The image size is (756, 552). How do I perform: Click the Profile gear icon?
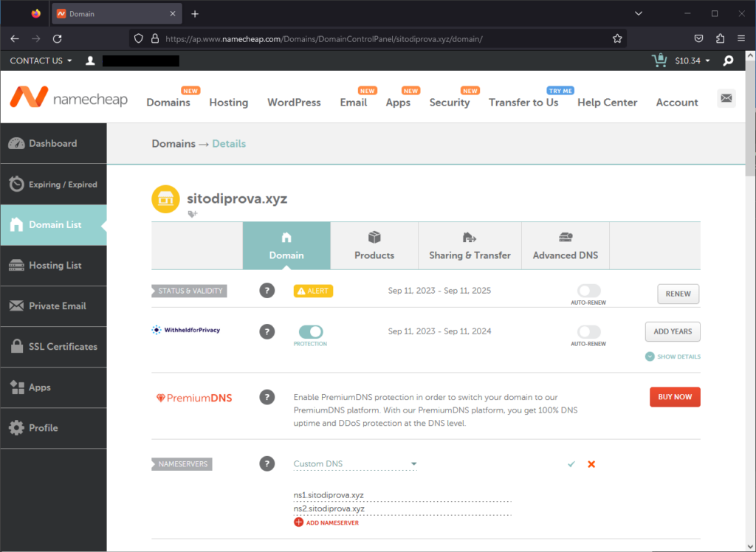[x=16, y=427]
